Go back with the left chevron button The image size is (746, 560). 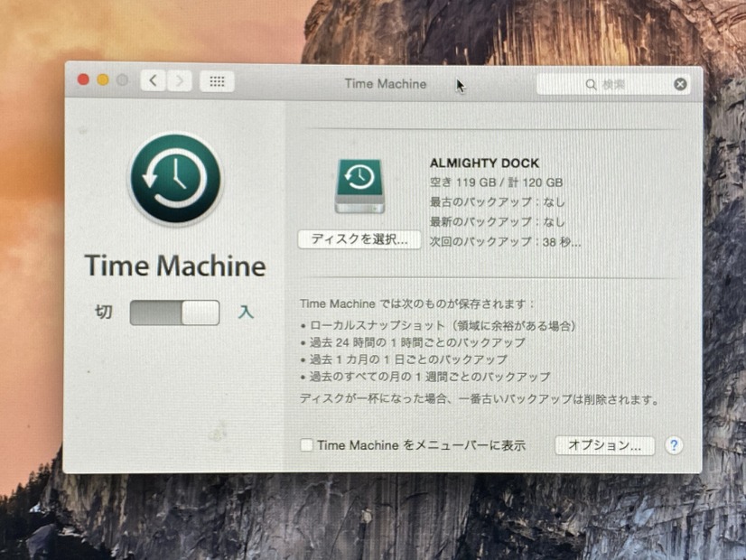click(154, 81)
